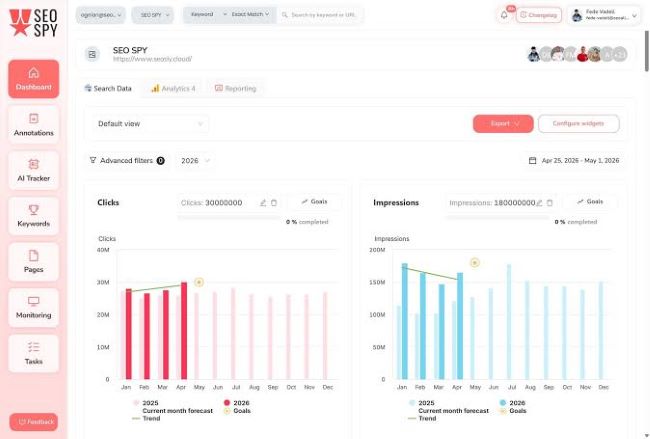Delete the Clicks goal trash icon

pyautogui.click(x=274, y=203)
